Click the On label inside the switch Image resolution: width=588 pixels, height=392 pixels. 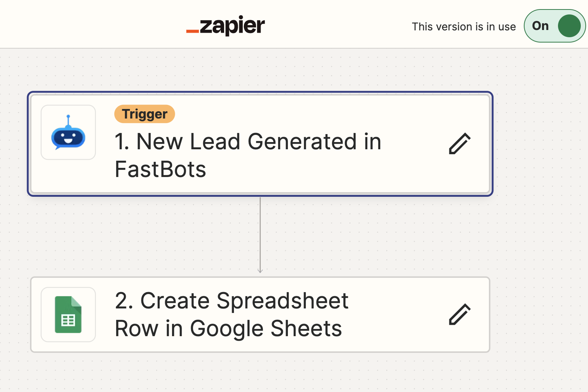click(540, 26)
